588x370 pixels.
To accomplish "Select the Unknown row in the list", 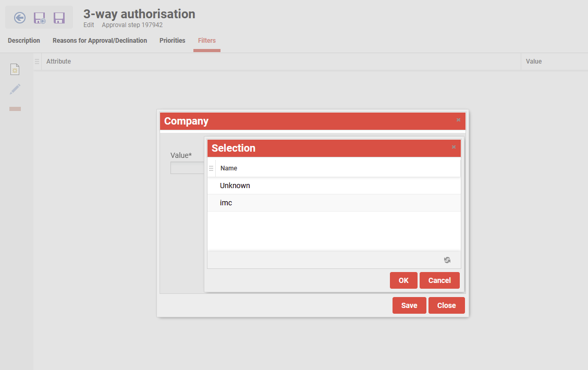I will point(235,186).
